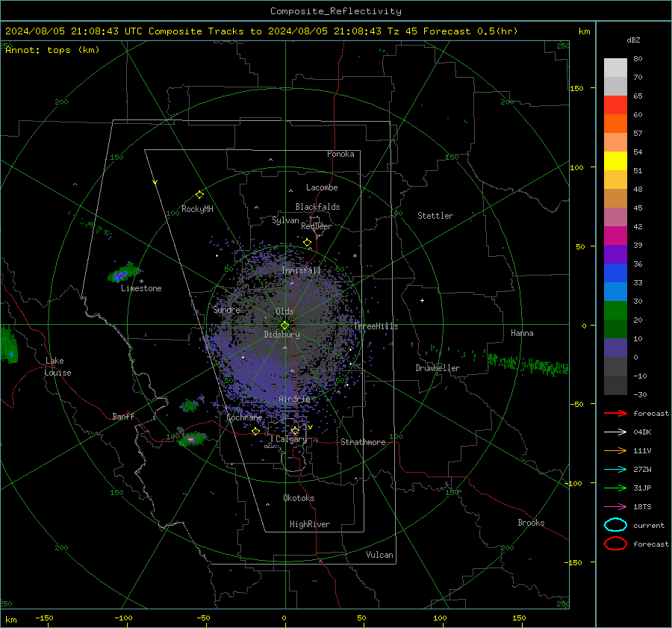Click the Ponoka city label
Viewport: 672px width, 628px height.
340,154
